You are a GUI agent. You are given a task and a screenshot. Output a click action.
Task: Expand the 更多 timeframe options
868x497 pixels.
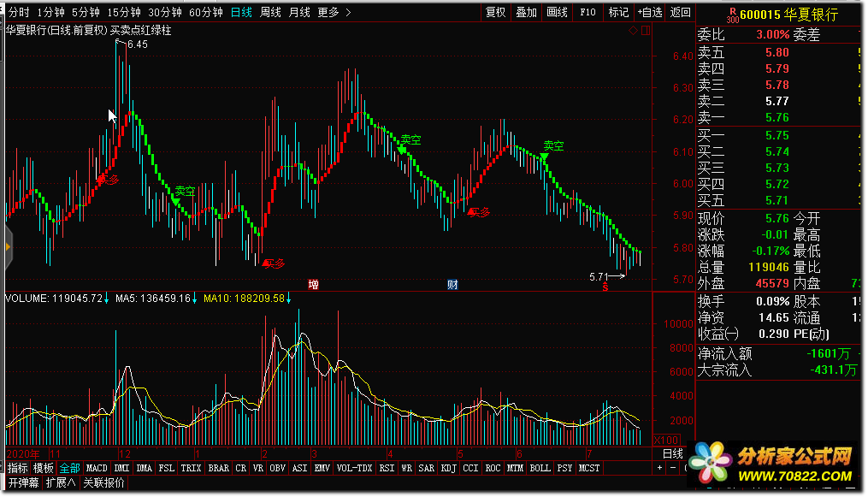(334, 12)
